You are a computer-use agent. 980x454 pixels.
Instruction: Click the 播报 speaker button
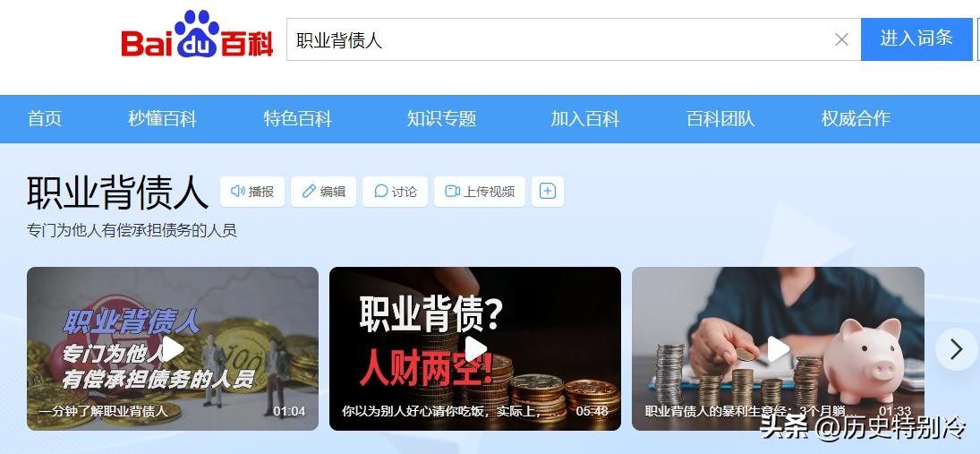(x=251, y=192)
